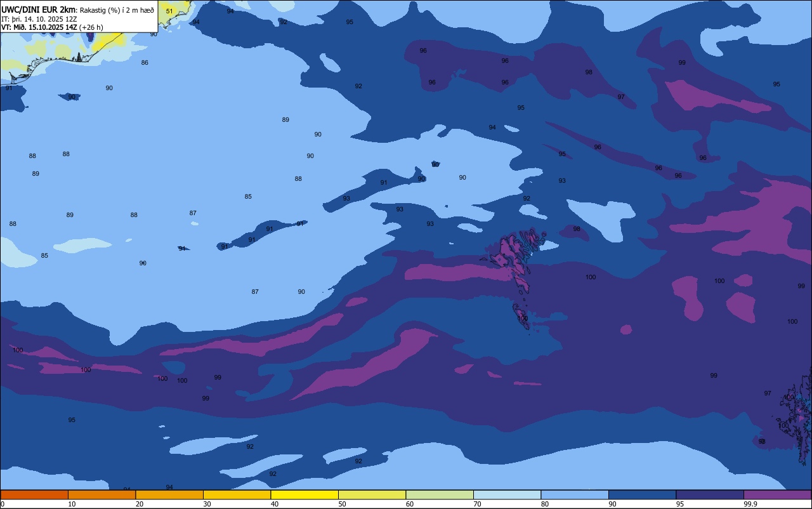812x509 pixels.
Task: Click the dark orange 0–10 legend swatch
Action: [34, 494]
